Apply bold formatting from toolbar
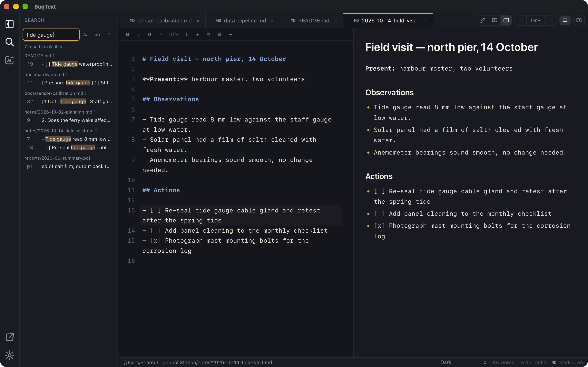The image size is (588, 367). pyautogui.click(x=128, y=34)
